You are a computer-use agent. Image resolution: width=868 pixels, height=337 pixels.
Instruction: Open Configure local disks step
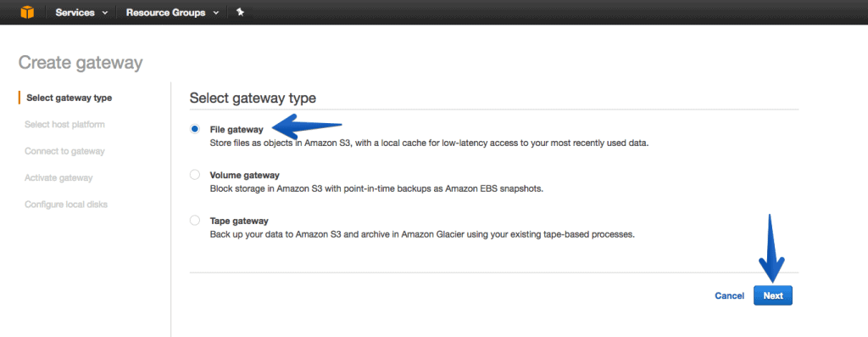(66, 205)
